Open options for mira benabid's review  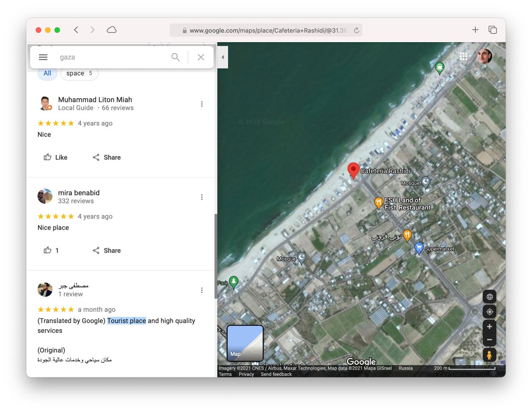point(202,197)
